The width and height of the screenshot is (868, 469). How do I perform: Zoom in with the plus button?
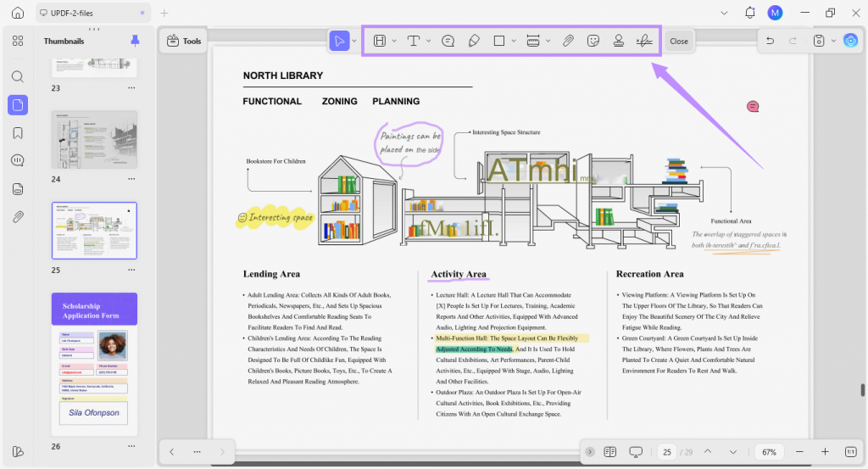(x=825, y=452)
